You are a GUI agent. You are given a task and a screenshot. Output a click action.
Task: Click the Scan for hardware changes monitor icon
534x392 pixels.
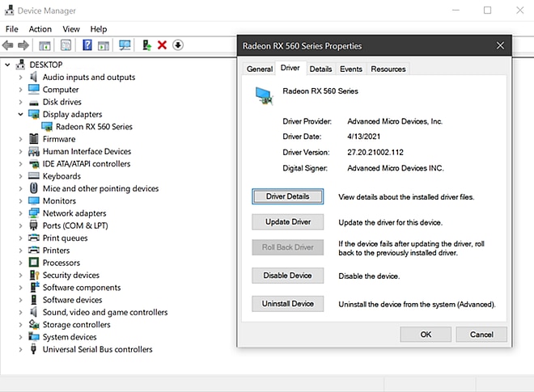point(125,45)
